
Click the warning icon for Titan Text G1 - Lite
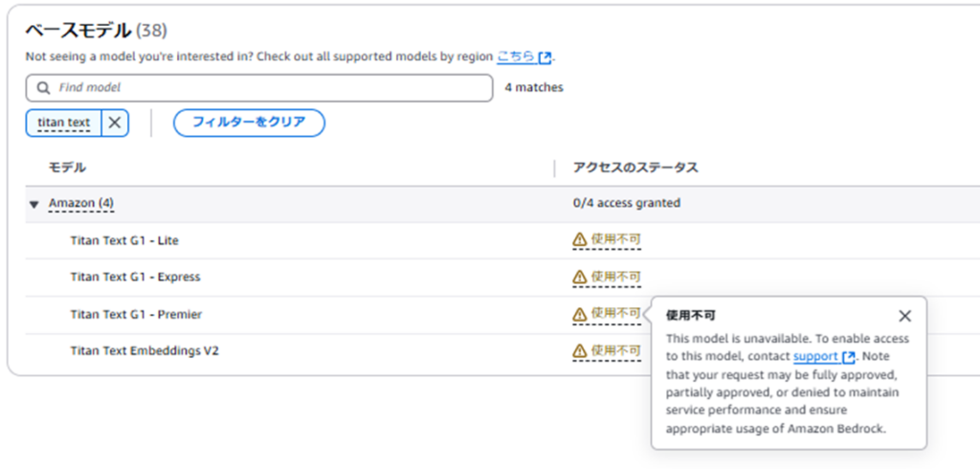point(579,239)
